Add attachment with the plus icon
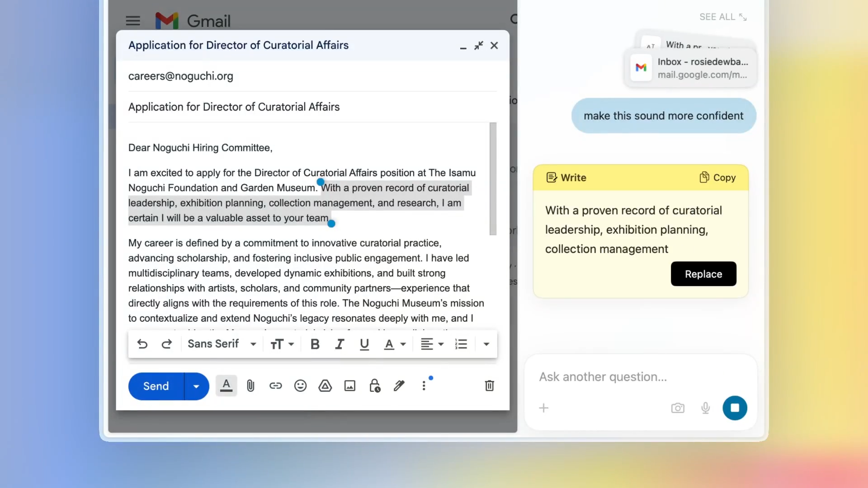 point(544,408)
